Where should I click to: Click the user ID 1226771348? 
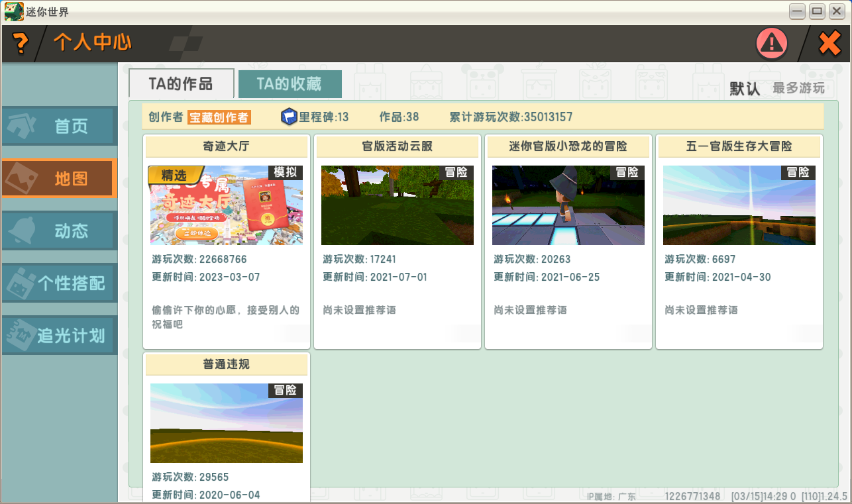click(692, 496)
